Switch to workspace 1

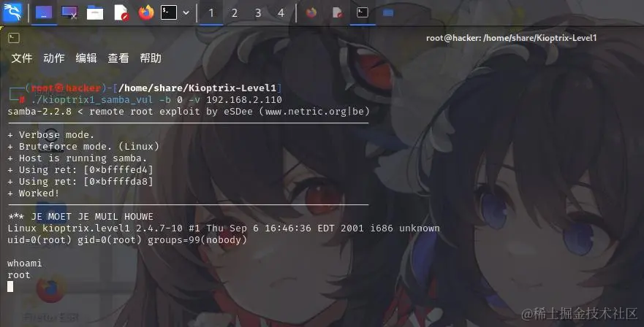click(211, 13)
